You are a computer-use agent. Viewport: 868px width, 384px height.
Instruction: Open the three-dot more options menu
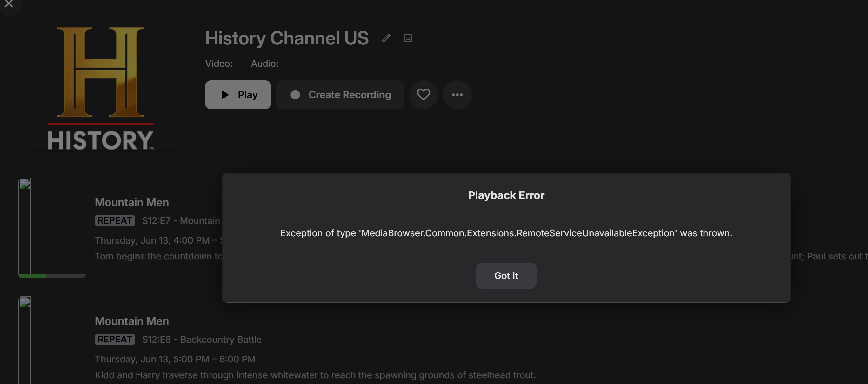[457, 95]
